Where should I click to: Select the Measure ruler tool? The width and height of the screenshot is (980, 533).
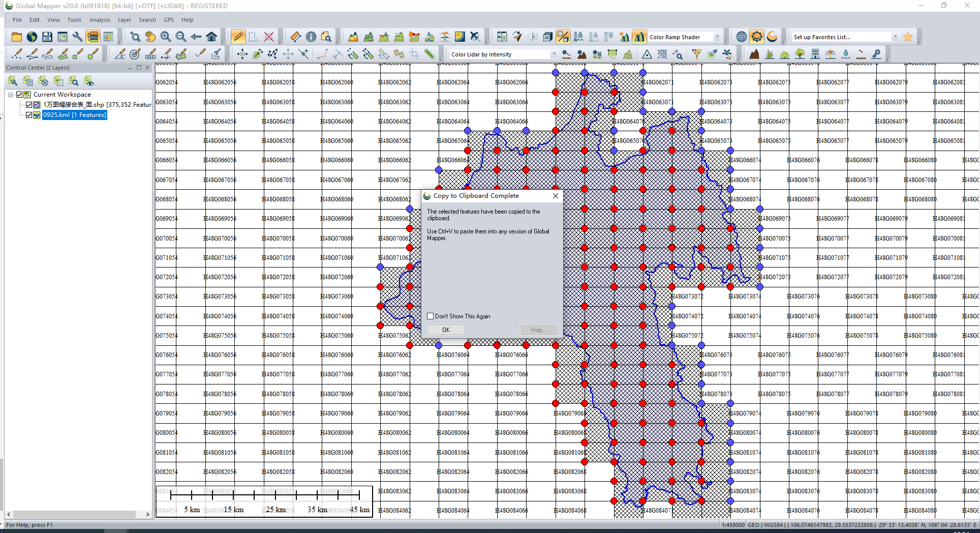pyautogui.click(x=296, y=37)
